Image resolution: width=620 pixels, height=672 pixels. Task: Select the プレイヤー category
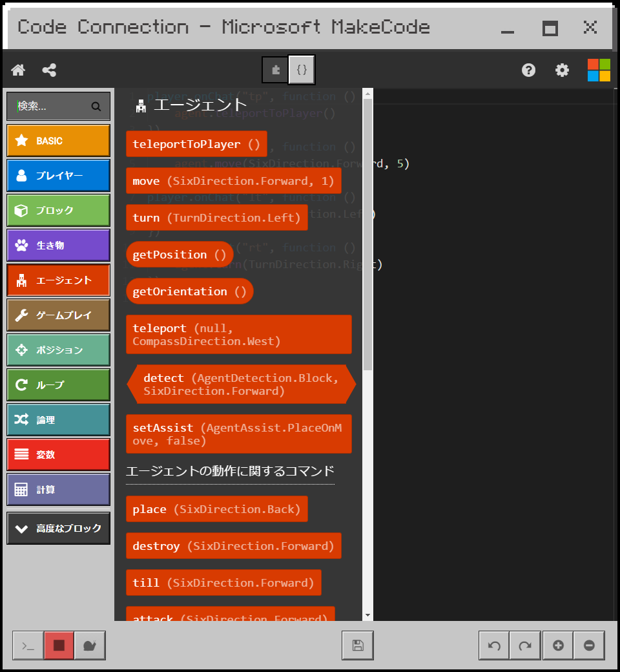58,174
